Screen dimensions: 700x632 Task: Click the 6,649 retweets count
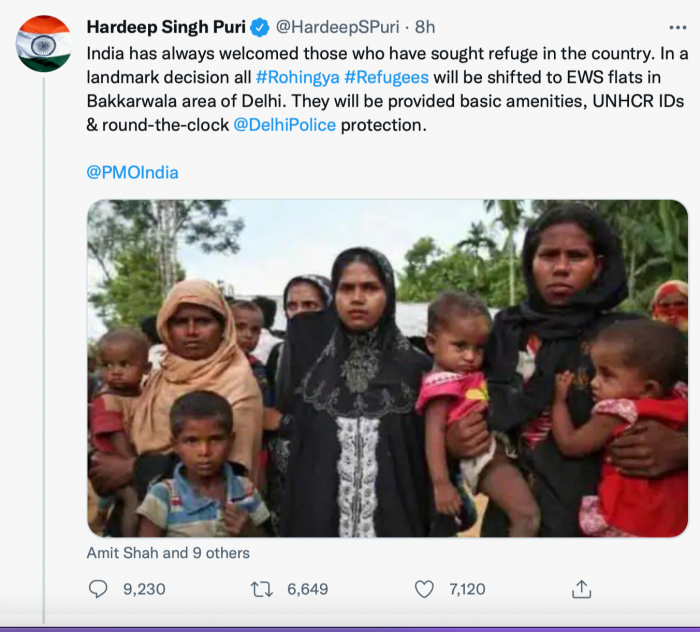307,589
